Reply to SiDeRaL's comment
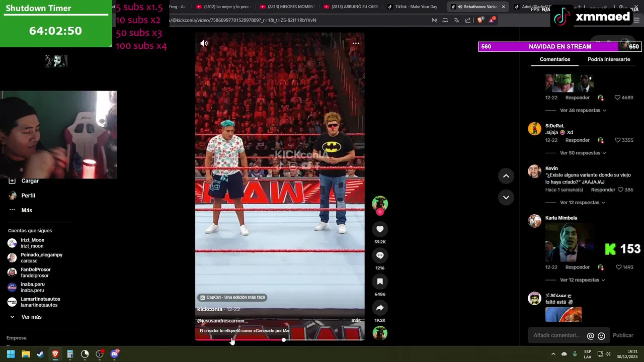Viewport: 644px width, 362px height. [x=577, y=140]
